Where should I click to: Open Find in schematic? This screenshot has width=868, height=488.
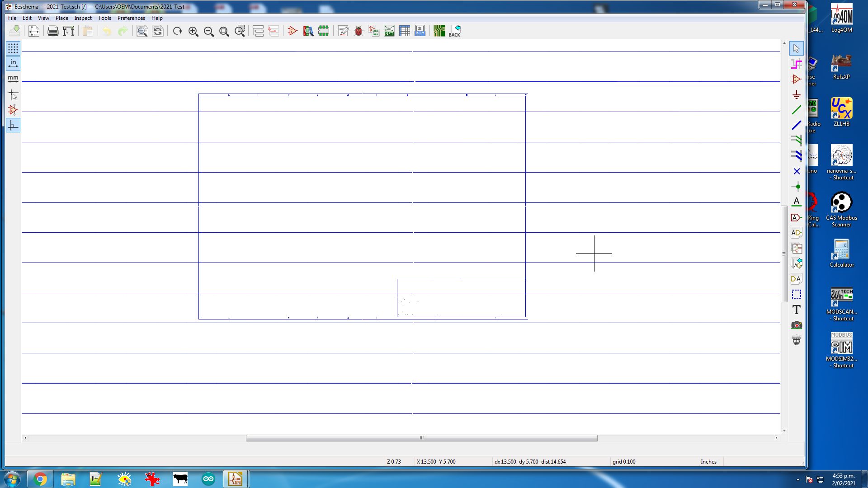coord(142,31)
